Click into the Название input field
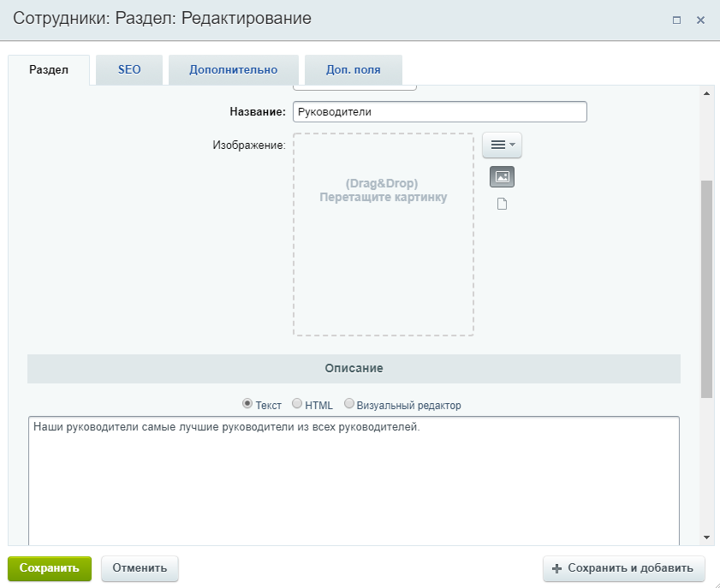Image resolution: width=720 pixels, height=588 pixels. click(440, 112)
